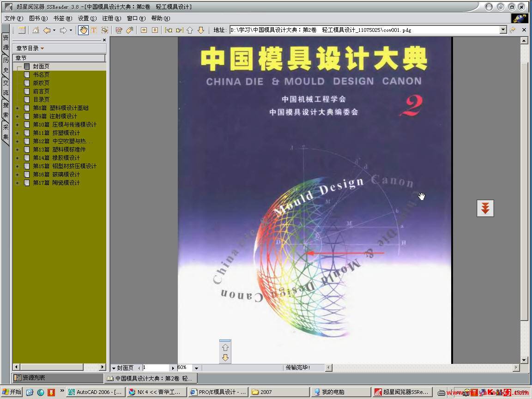Screen dimensions: 532x399
Task: Click sidebar horizontal scrollbar right arrow
Action: [103, 367]
